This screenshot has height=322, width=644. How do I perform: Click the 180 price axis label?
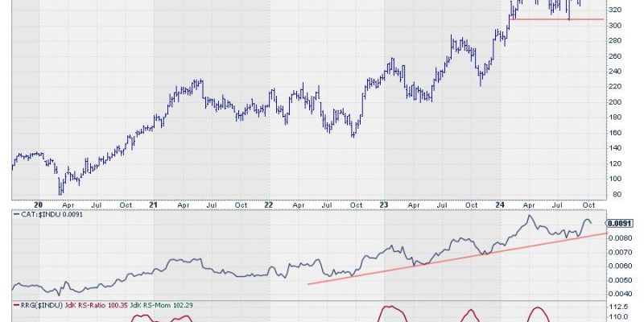click(616, 118)
